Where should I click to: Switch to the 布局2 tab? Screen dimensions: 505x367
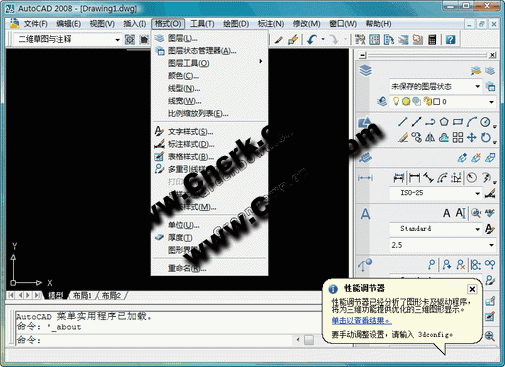tap(111, 295)
